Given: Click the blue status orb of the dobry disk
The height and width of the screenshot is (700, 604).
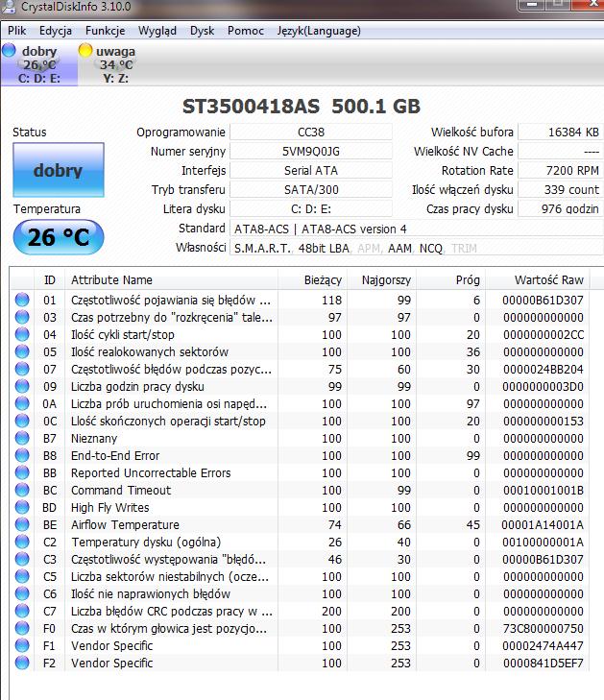Looking at the screenshot, I should pos(9,50).
